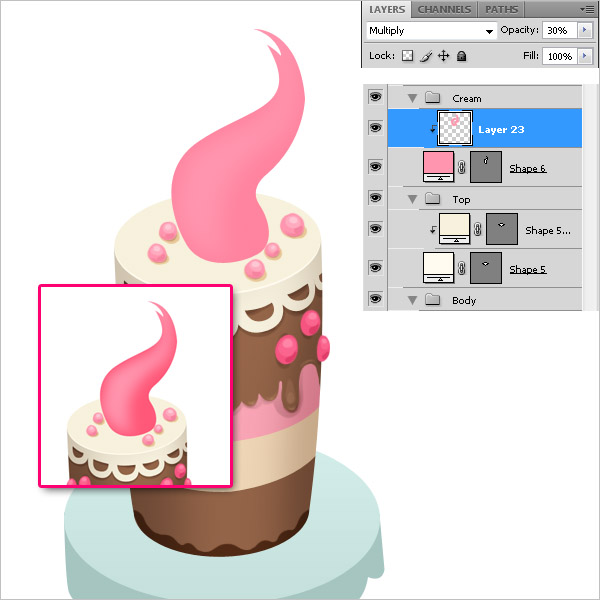This screenshot has width=600, height=600.
Task: Click Shape 6 link chain icon
Action: pos(462,167)
